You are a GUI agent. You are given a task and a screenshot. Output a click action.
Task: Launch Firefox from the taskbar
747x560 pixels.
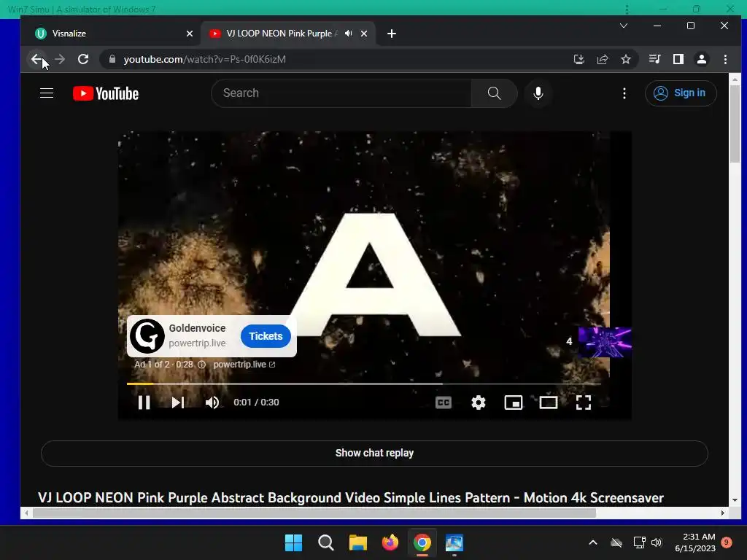click(390, 542)
